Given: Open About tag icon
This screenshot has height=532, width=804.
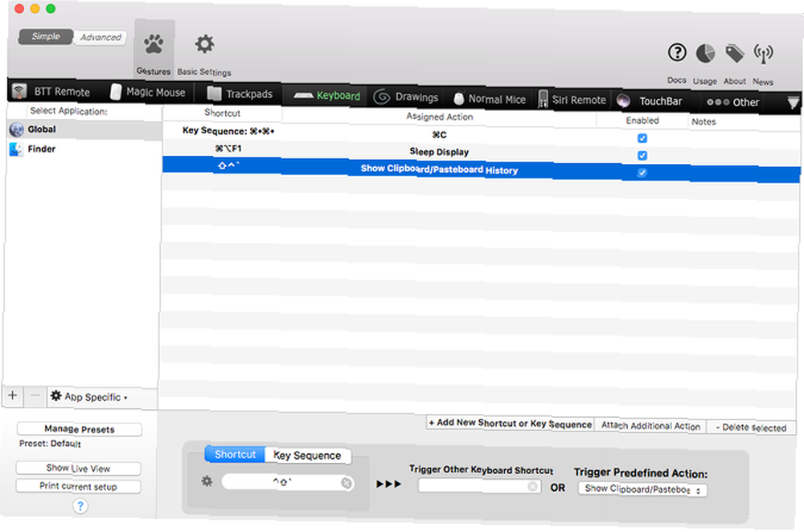Looking at the screenshot, I should click(x=734, y=53).
